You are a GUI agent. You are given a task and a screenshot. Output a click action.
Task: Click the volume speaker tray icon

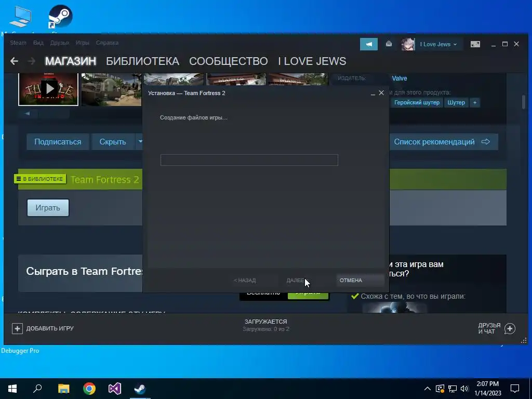click(464, 389)
